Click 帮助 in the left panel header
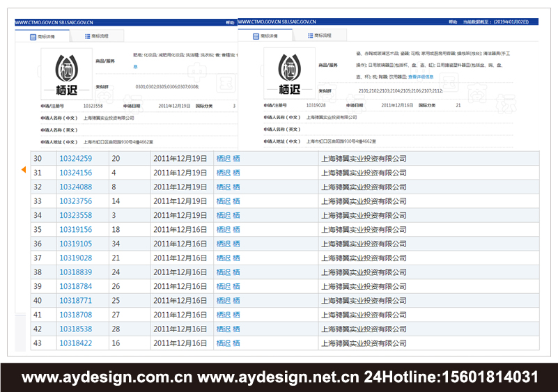Image resolution: width=558 pixels, height=392 pixels. click(230, 22)
